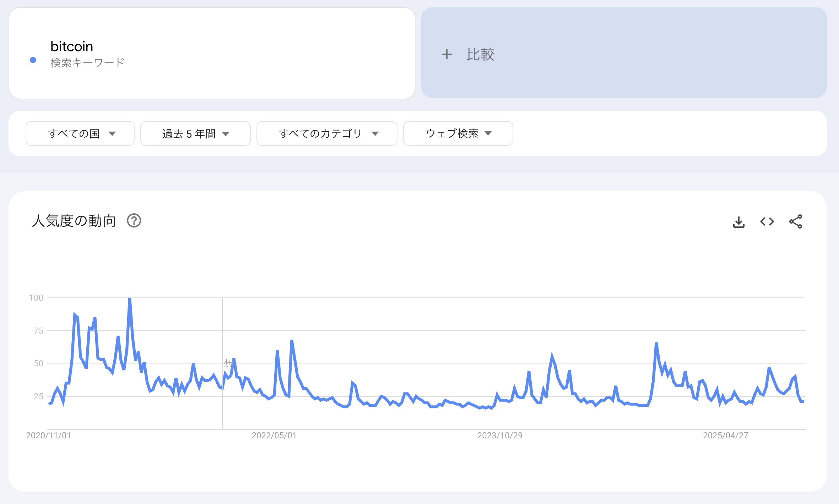Screen dimensions: 839x504
Task: Click the 2022/05/01 axis date label
Action: click(274, 435)
